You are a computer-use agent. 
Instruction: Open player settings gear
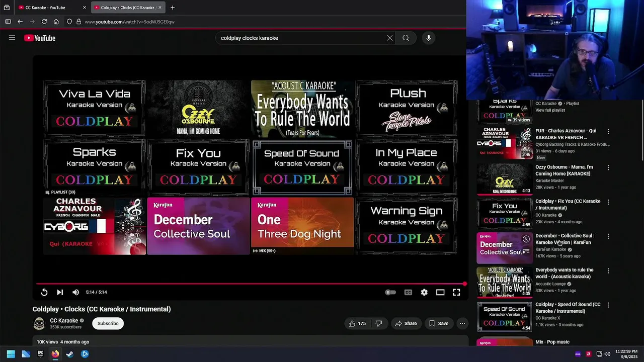(x=424, y=292)
